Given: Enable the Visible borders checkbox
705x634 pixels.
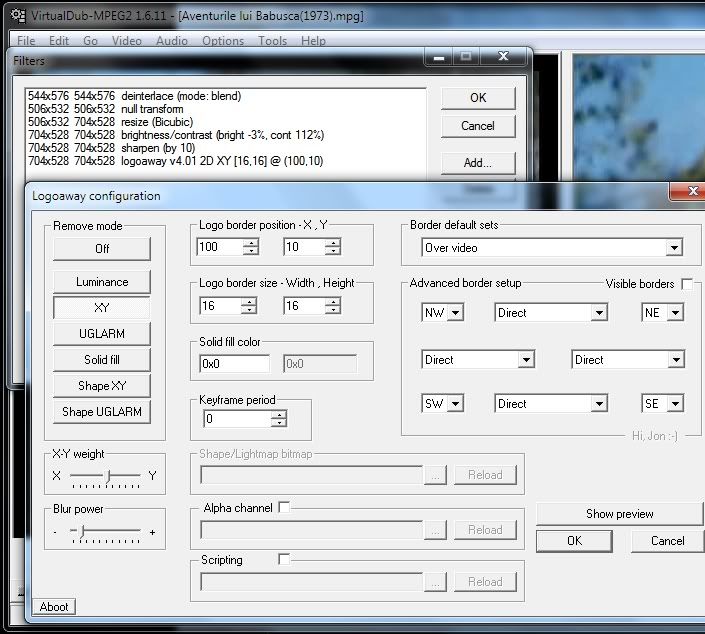Looking at the screenshot, I should (x=687, y=284).
